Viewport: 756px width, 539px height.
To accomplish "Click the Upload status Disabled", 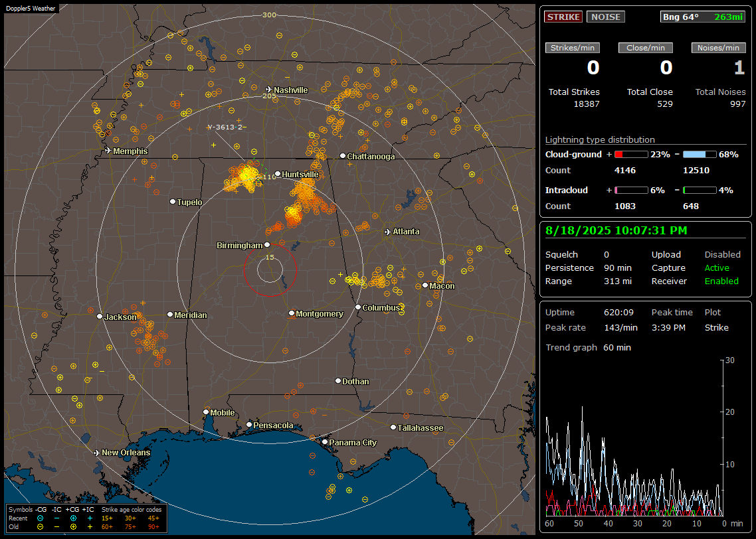I will [722, 255].
